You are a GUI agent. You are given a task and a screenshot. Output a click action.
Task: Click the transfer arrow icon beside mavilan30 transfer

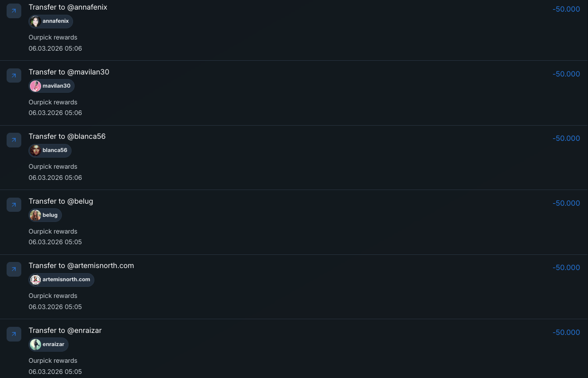[x=14, y=75]
